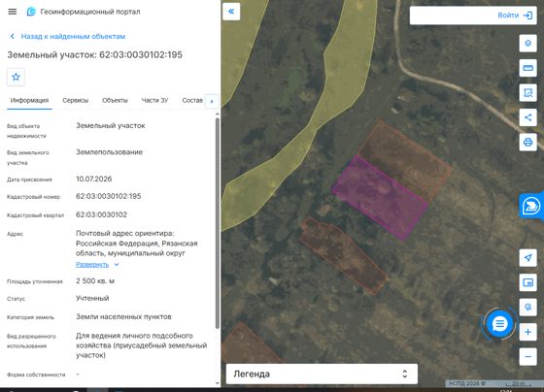
Task: Activate the area selection tool
Action: 527,92
